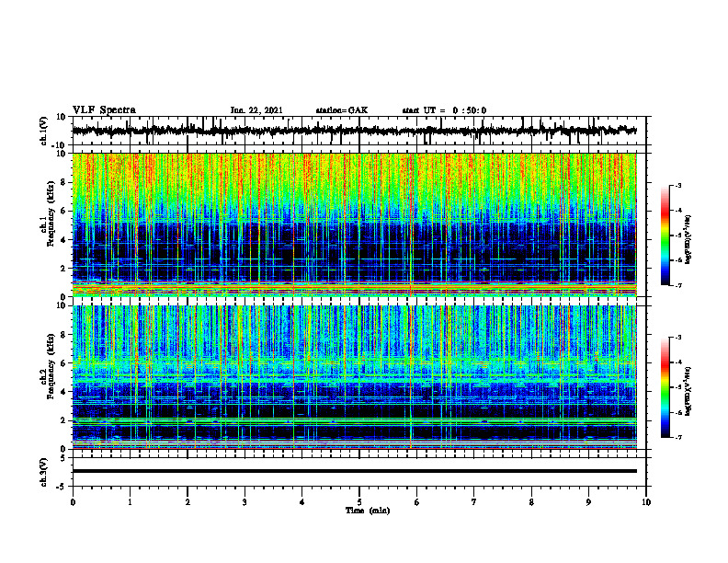Click time axis tick label "6"
The image size is (728, 563).
tap(417, 502)
